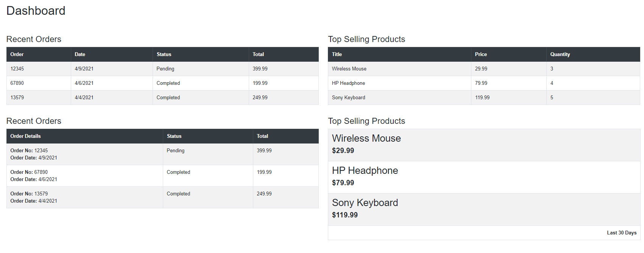This screenshot has width=644, height=253.
Task: Select the Order Details column header
Action: click(25, 136)
